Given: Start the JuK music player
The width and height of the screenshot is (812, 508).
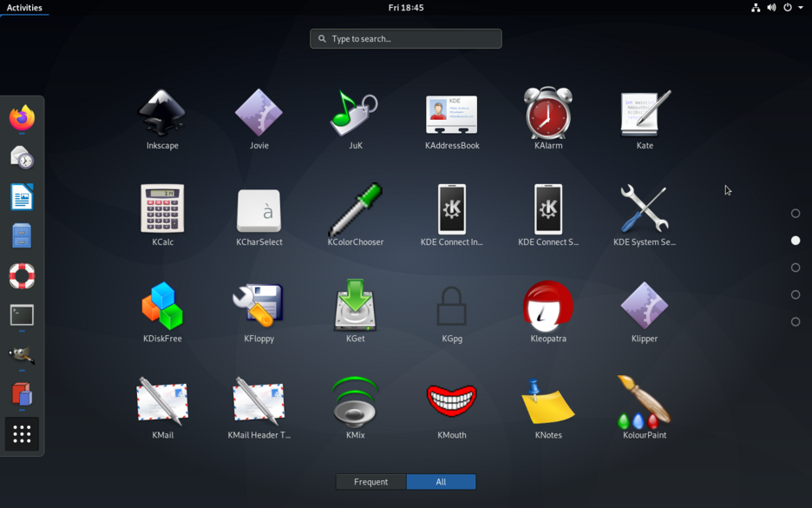Looking at the screenshot, I should click(x=356, y=119).
